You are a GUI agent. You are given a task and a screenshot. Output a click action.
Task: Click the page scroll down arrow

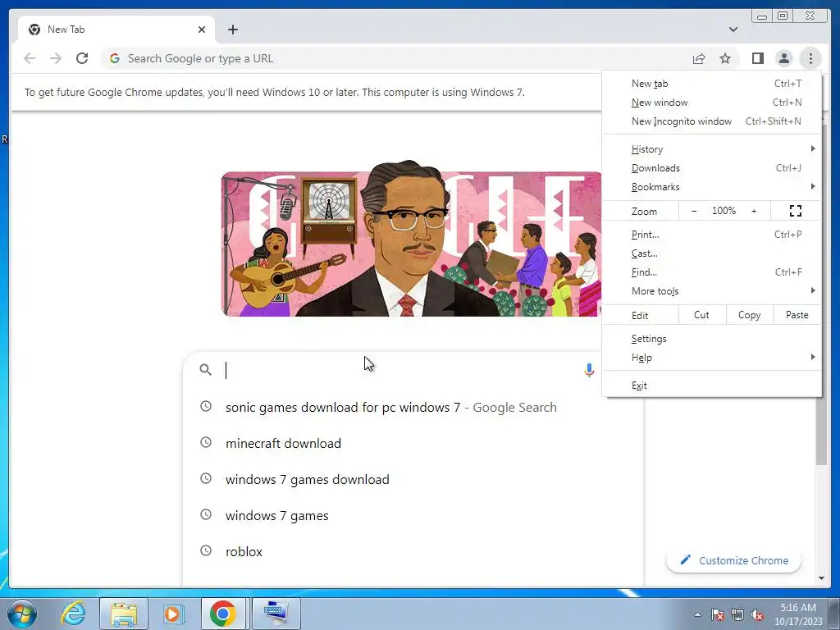822,578
